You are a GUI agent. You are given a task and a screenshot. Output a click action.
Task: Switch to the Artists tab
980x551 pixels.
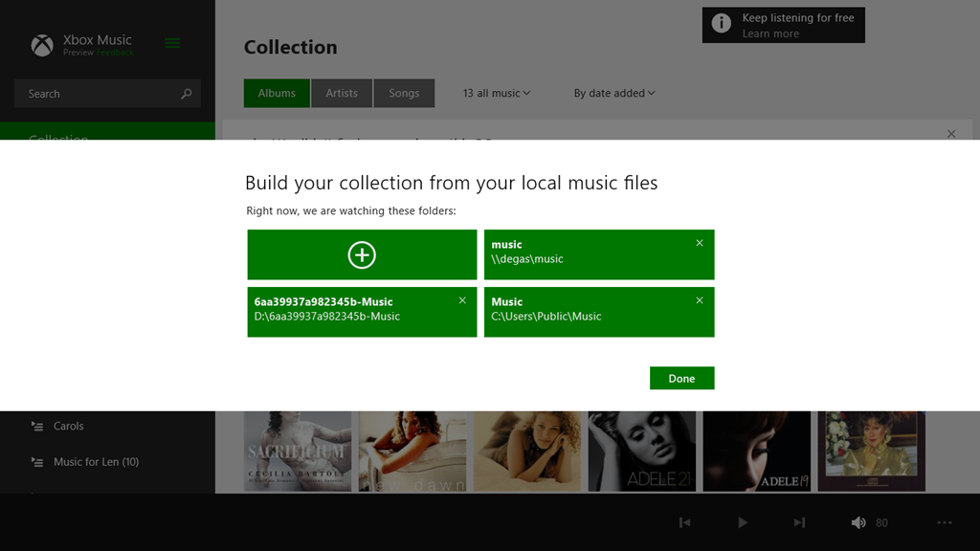[x=342, y=93]
